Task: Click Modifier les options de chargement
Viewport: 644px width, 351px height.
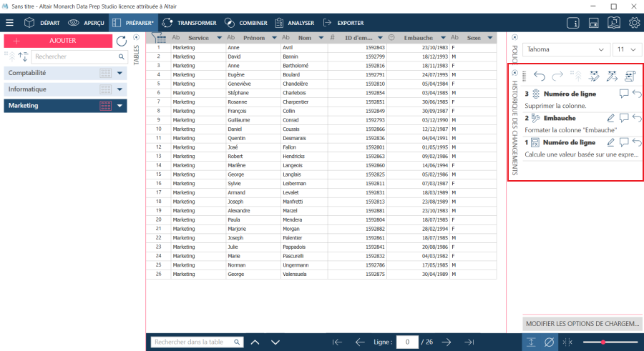Action: coord(582,324)
